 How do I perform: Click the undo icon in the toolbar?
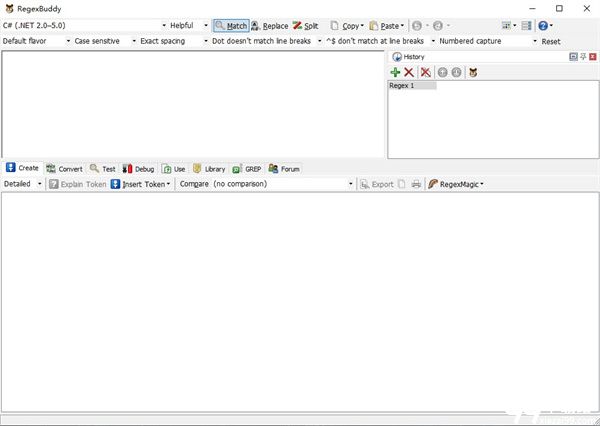tap(417, 26)
